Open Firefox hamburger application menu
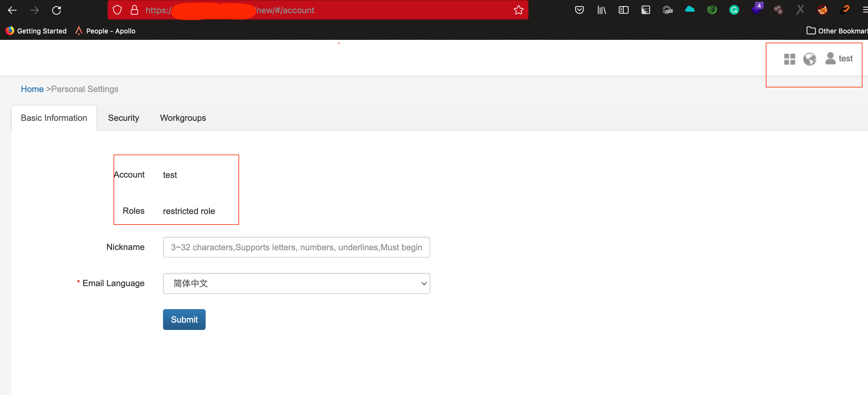 pos(865,10)
